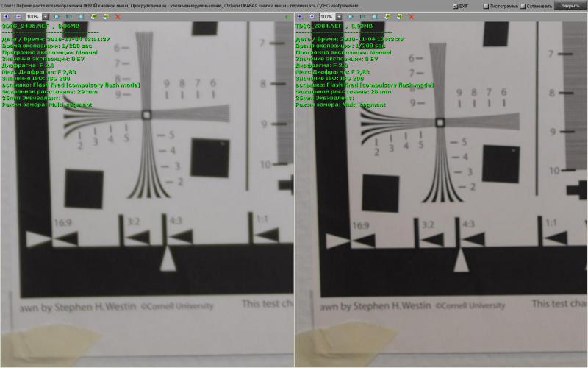Viewport: 588px width, 368px height.
Task: Click the 100% zoom field in right panel
Action: [x=327, y=17]
